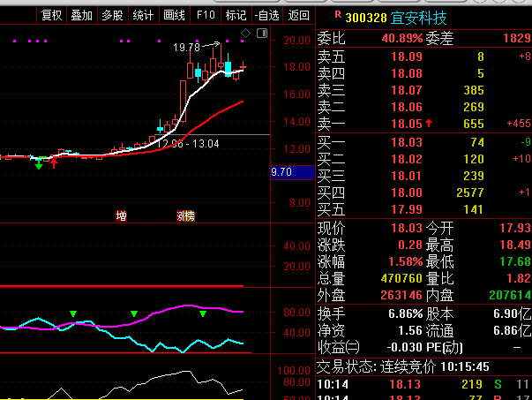Click the 今开 value 17.93
532x400 pixels.
515,228
